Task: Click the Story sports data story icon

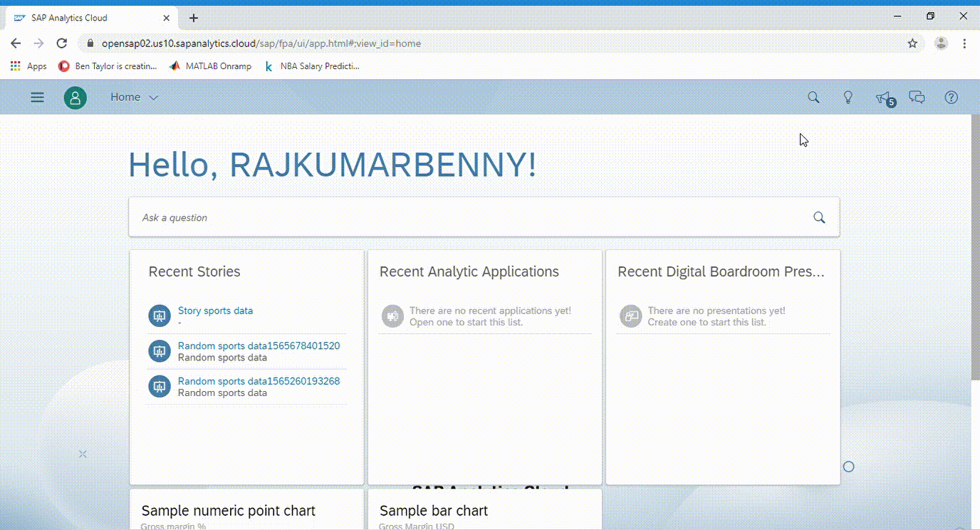Action: pyautogui.click(x=158, y=316)
